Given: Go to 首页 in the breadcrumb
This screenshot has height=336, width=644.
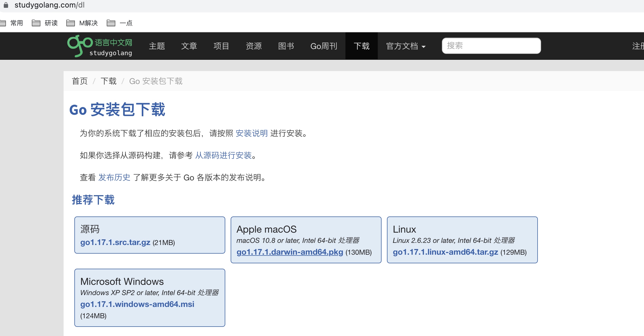Looking at the screenshot, I should [x=80, y=81].
